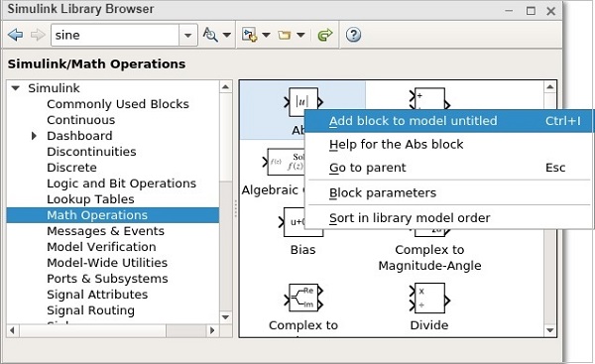Expand the Dashboard library node
Screen dimensions: 595x364
tap(34, 136)
